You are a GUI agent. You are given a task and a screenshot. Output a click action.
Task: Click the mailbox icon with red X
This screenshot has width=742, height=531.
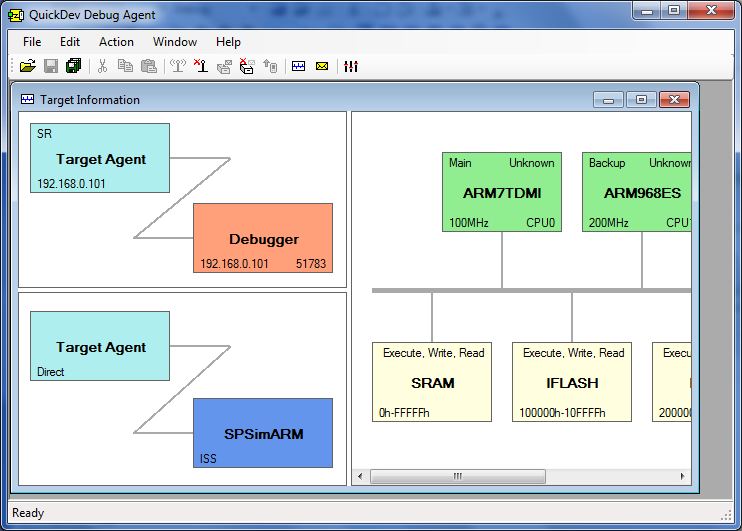tap(247, 66)
